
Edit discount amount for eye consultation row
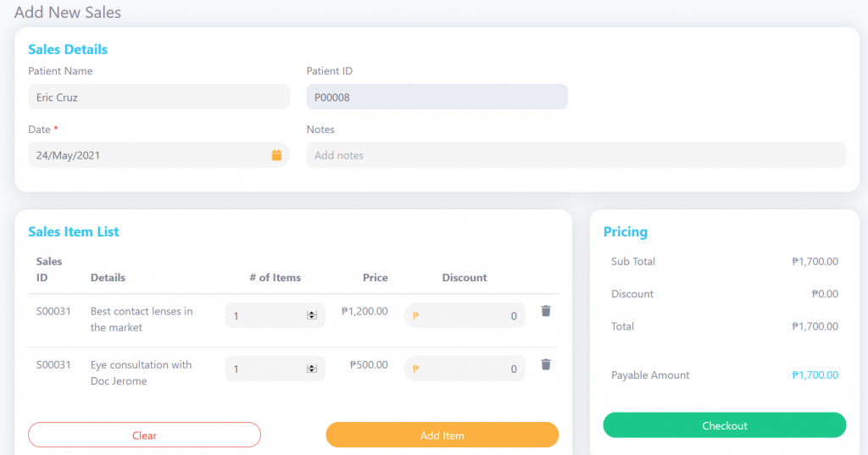coord(465,369)
